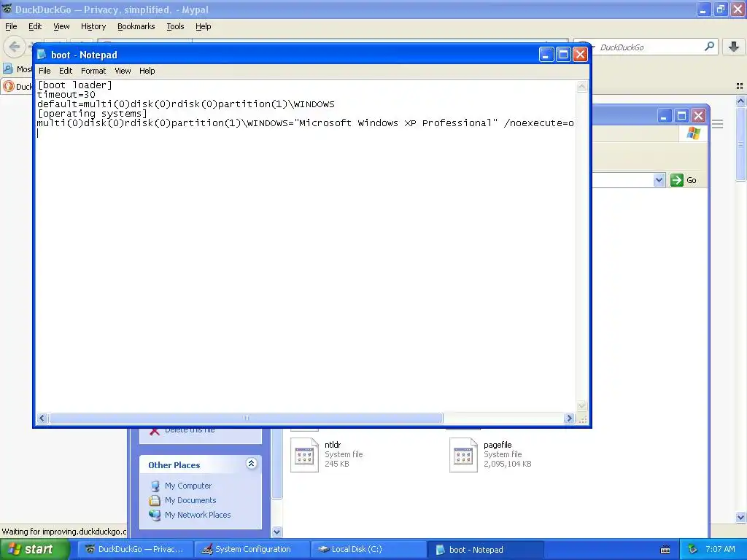The image size is (747, 560).
Task: Open My Network Places link
Action: 198,515
